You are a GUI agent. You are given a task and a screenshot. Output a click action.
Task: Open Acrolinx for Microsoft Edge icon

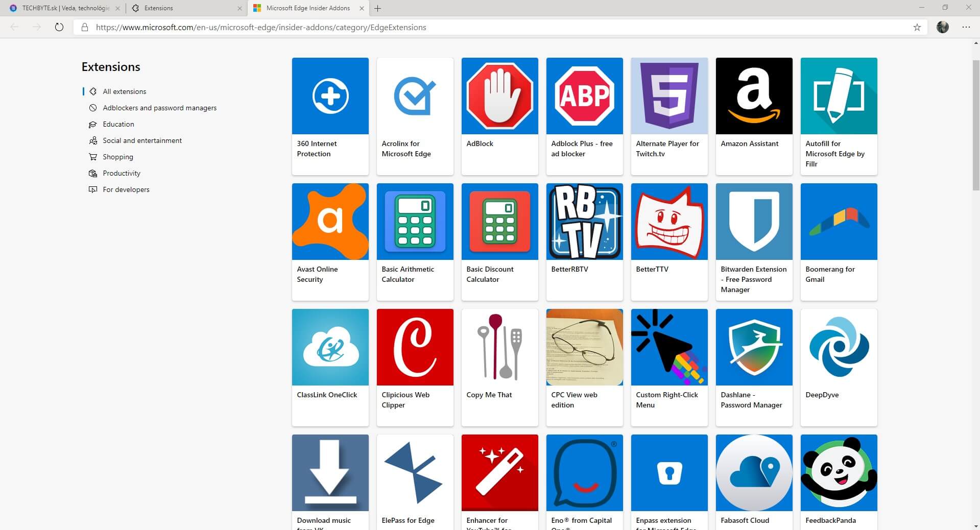point(415,96)
